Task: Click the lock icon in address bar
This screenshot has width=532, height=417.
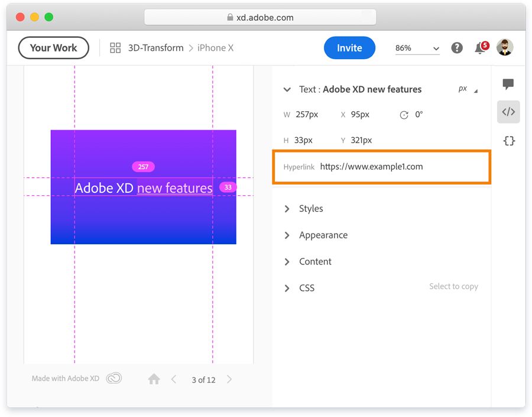Action: coord(230,17)
